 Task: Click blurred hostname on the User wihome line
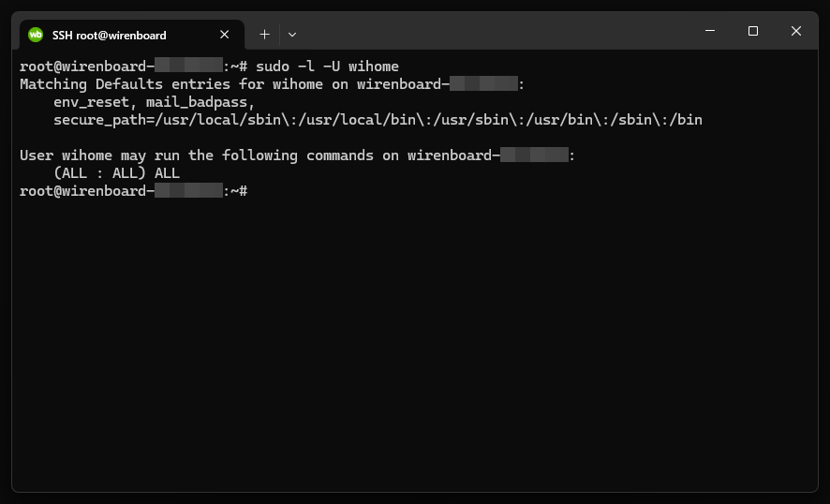[x=534, y=156]
